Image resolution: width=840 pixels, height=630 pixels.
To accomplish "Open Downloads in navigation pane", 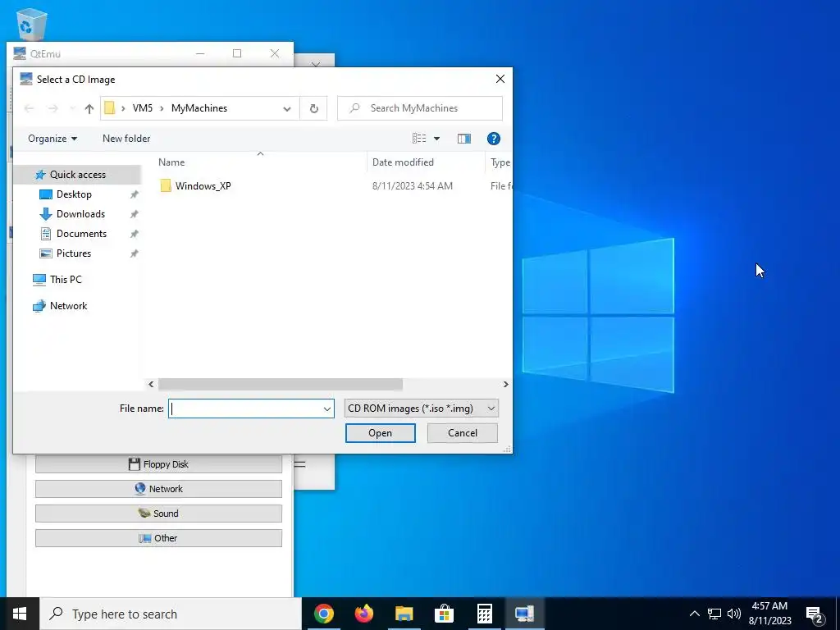I will coord(80,214).
